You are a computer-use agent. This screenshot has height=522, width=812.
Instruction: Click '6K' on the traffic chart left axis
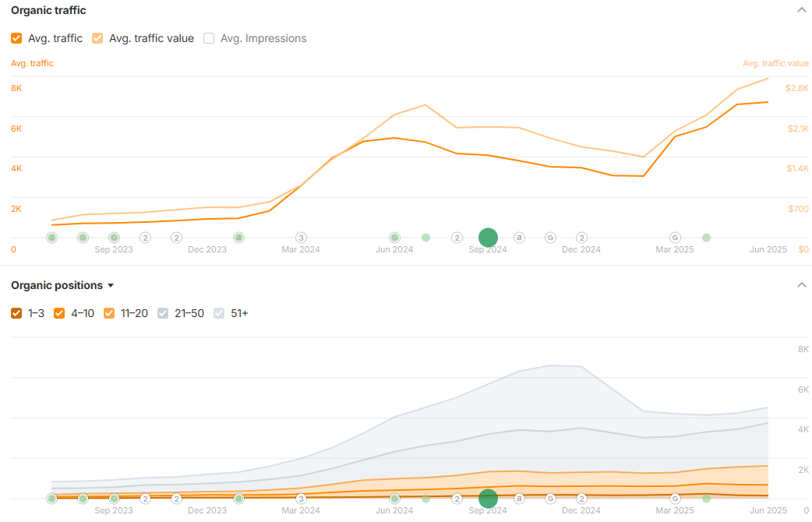[16, 129]
